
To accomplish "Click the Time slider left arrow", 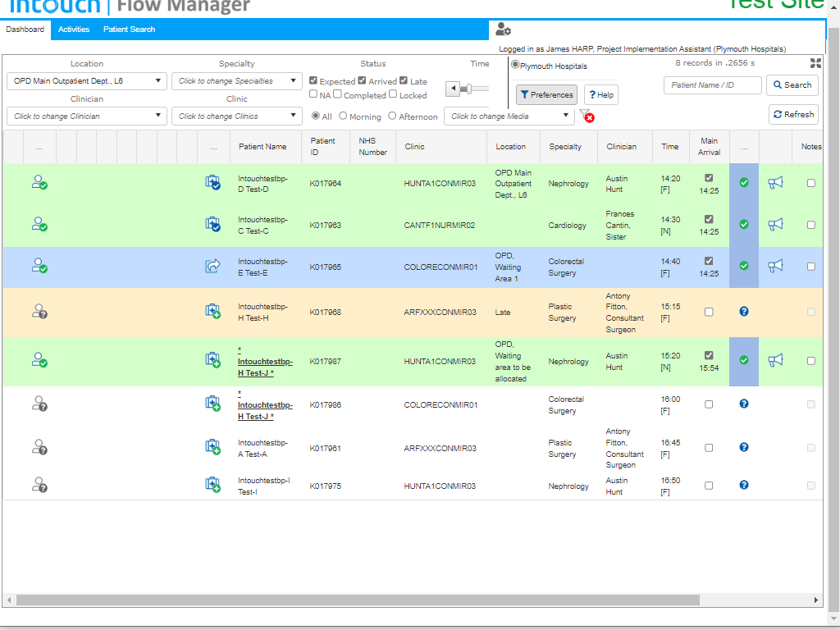I will [x=453, y=89].
